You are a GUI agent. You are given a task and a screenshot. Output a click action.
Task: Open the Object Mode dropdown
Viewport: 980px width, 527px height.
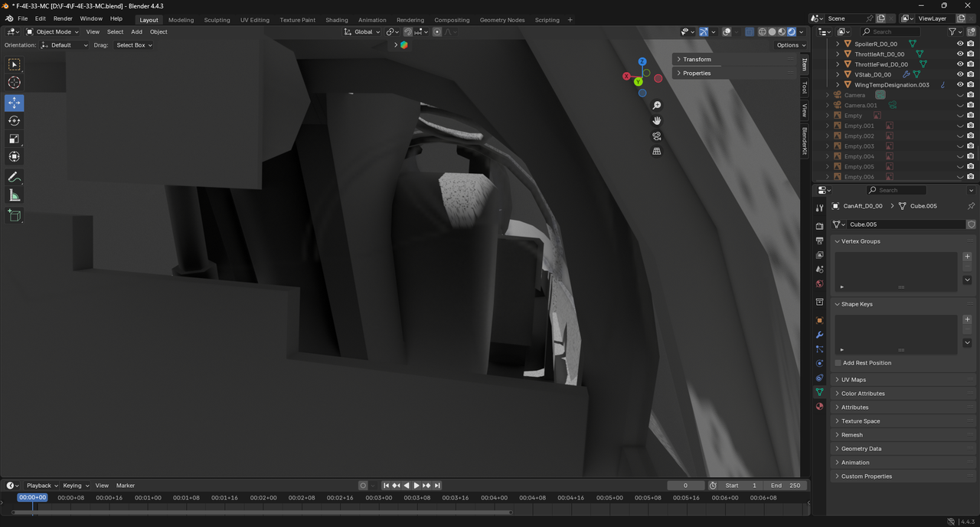52,32
